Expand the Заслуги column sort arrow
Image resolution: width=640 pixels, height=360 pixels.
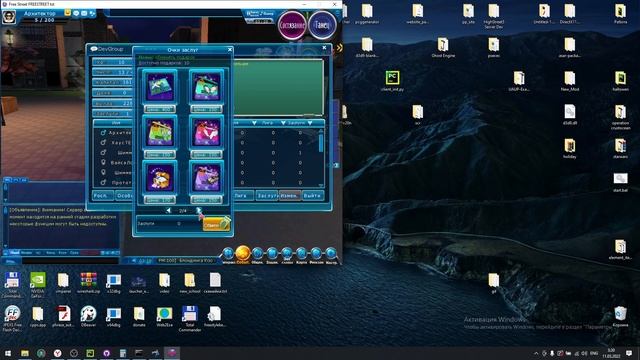(x=310, y=122)
